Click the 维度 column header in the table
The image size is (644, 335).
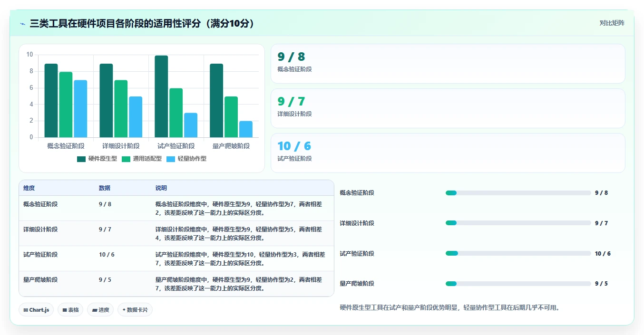29,188
